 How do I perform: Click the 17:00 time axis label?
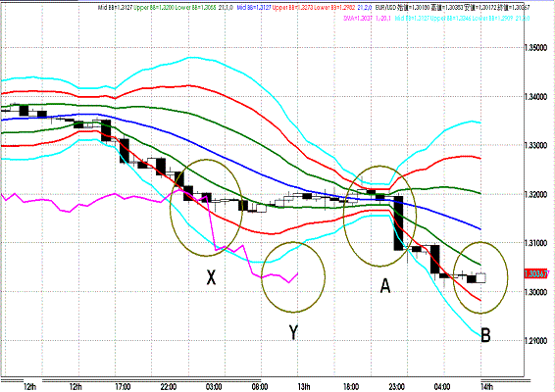(x=123, y=387)
